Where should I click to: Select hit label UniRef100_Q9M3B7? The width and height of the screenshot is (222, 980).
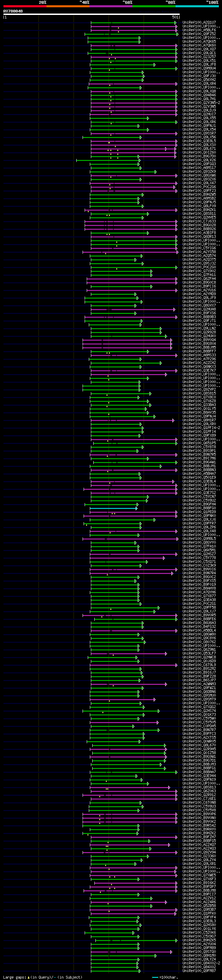(199, 910)
